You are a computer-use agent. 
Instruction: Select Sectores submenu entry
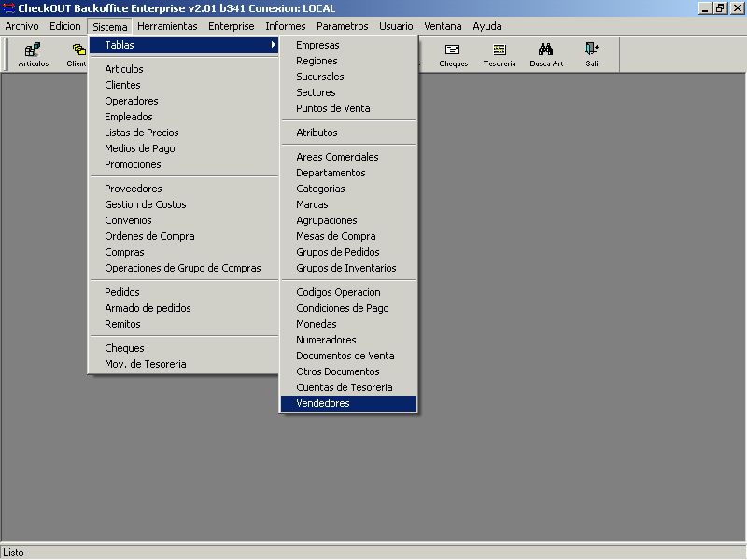click(348, 92)
